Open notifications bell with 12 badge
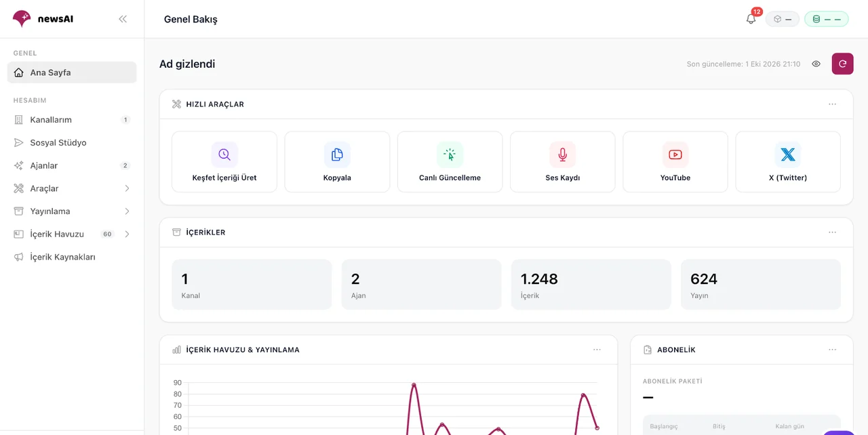 pos(751,19)
